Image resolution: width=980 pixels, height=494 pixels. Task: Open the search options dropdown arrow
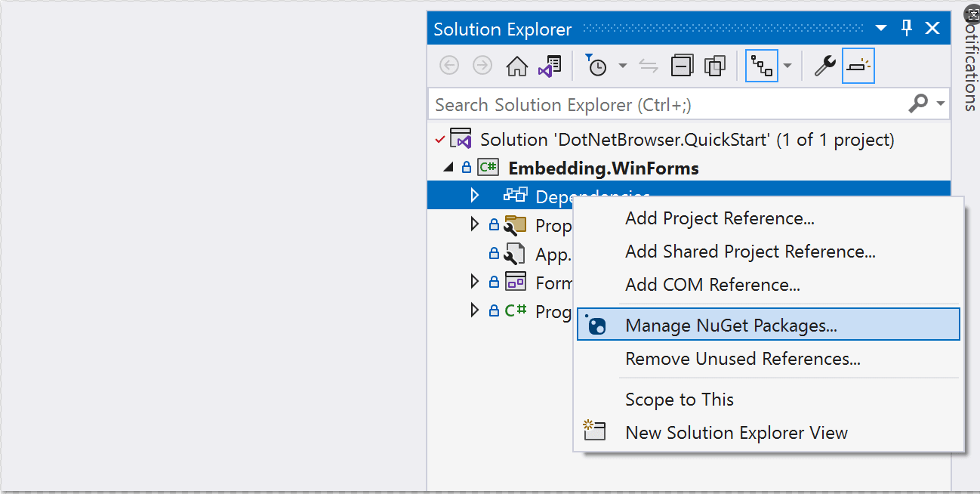click(941, 103)
